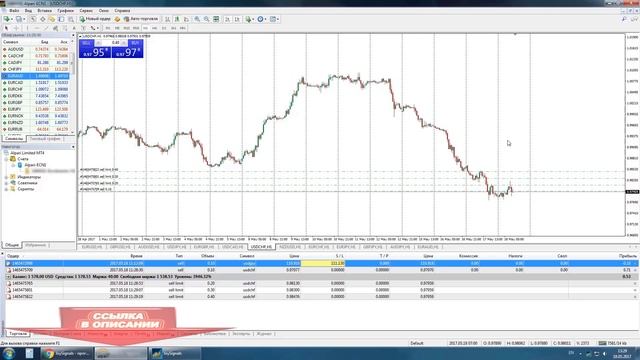This screenshot has width=640, height=360.
Task: Select the horizontal line drawing tool
Action: tap(37, 28)
